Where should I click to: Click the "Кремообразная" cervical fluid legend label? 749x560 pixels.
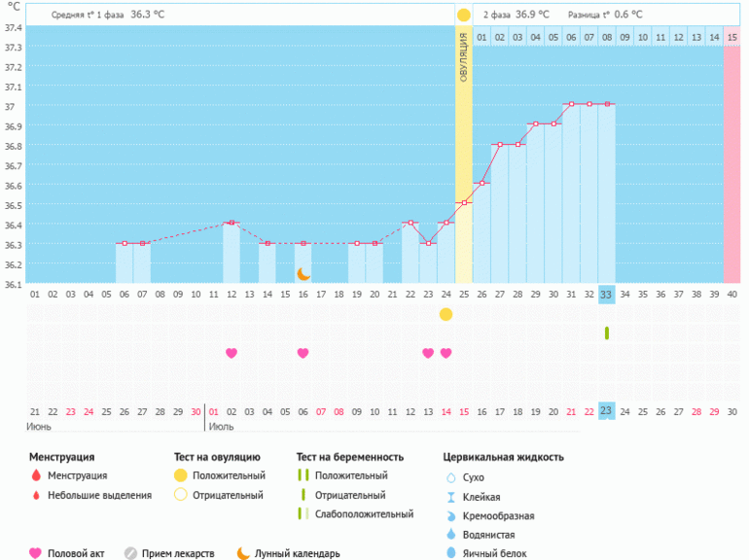(x=498, y=515)
